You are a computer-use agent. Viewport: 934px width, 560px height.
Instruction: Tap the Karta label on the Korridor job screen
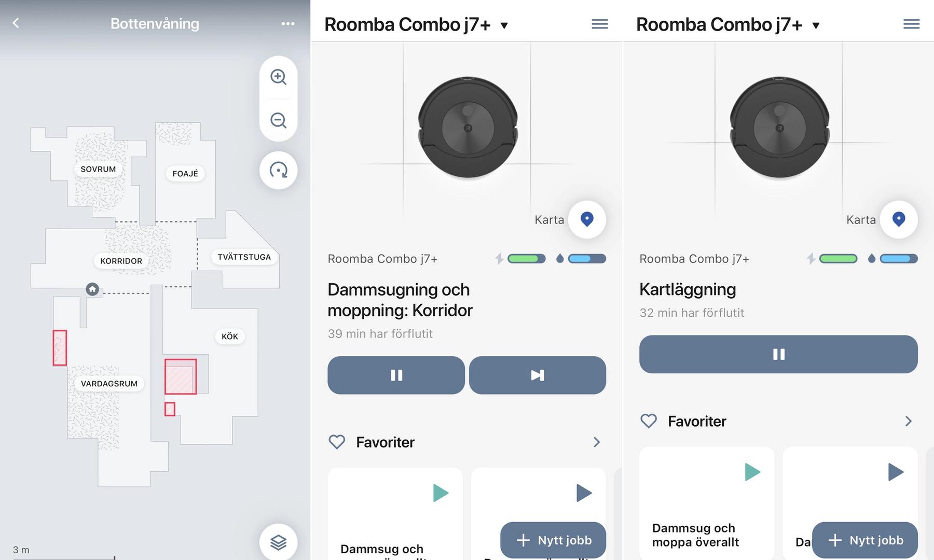[x=549, y=220]
